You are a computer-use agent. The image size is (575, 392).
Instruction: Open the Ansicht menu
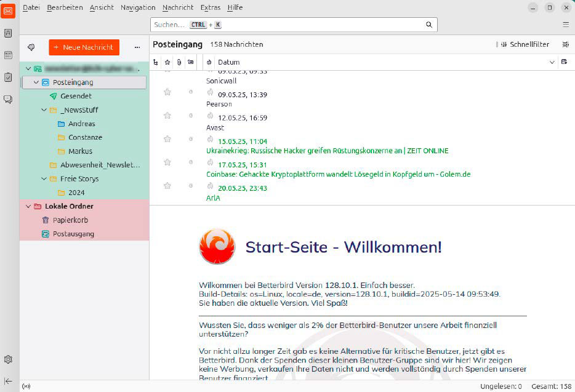102,7
